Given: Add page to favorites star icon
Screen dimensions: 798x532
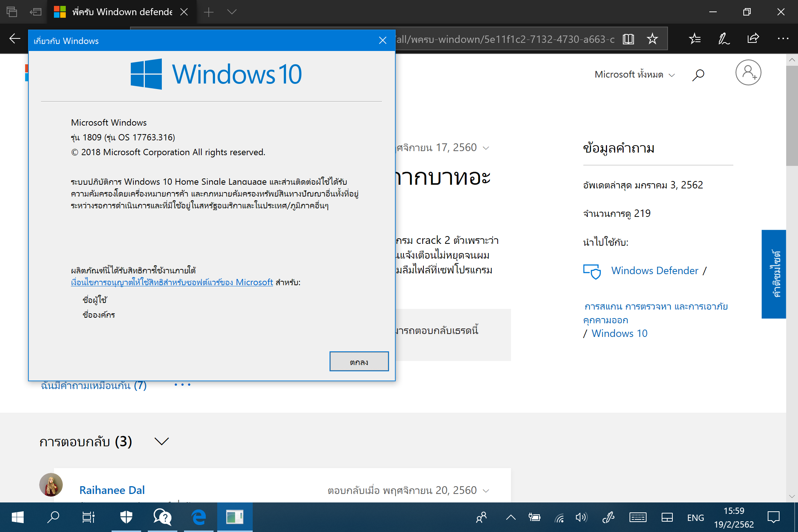Looking at the screenshot, I should coord(652,39).
